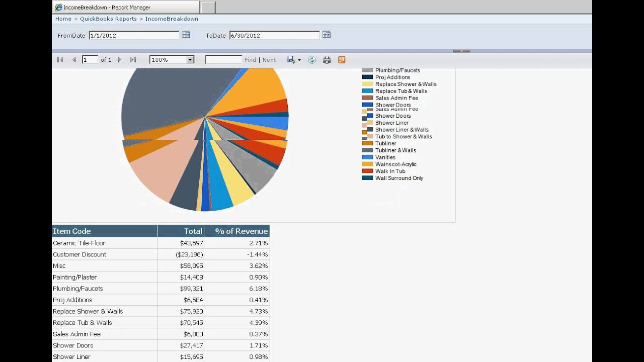The width and height of the screenshot is (644, 362).
Task: Open the ToDate calendar picker
Action: tap(326, 35)
